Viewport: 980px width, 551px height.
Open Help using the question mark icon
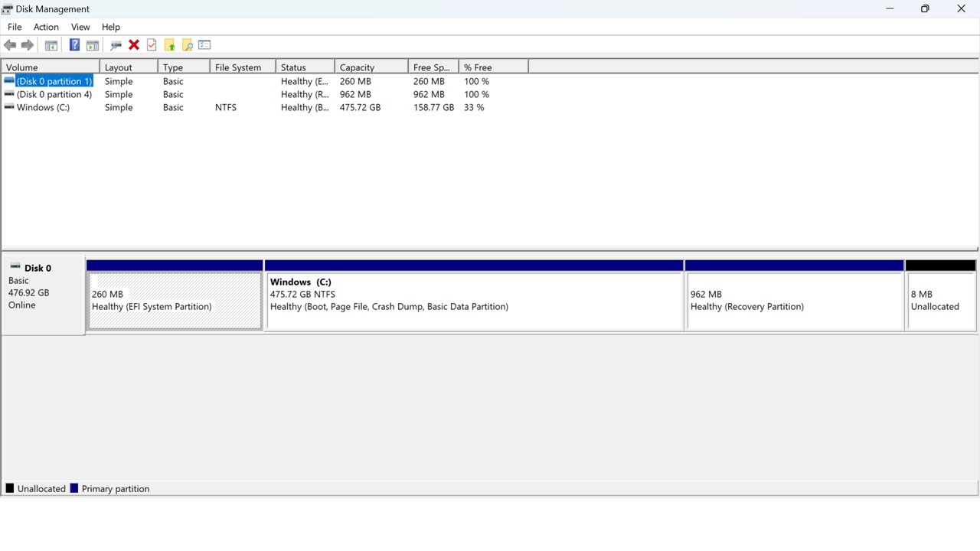point(74,44)
